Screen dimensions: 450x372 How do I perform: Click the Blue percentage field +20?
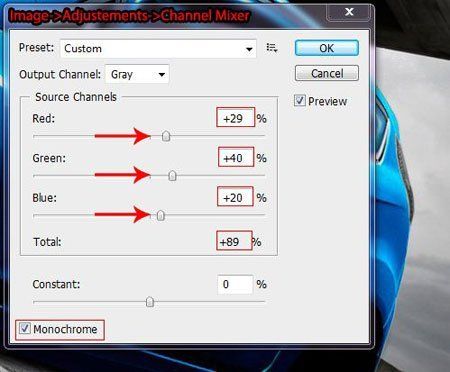(235, 197)
